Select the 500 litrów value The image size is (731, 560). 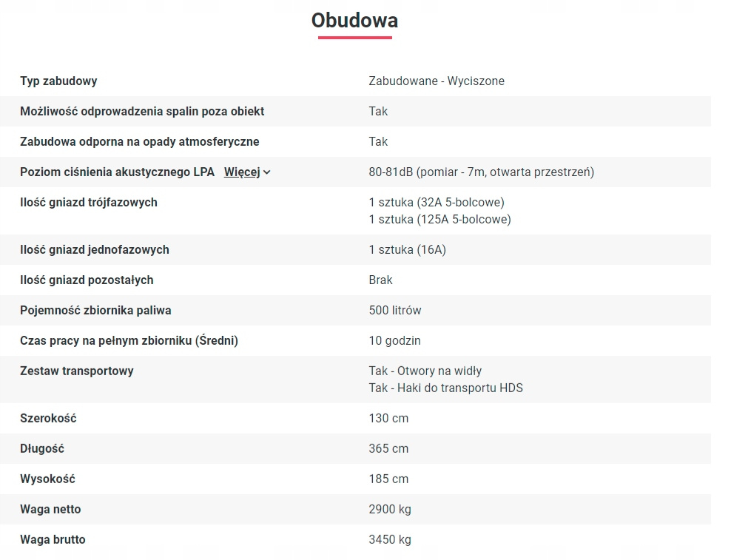click(395, 310)
